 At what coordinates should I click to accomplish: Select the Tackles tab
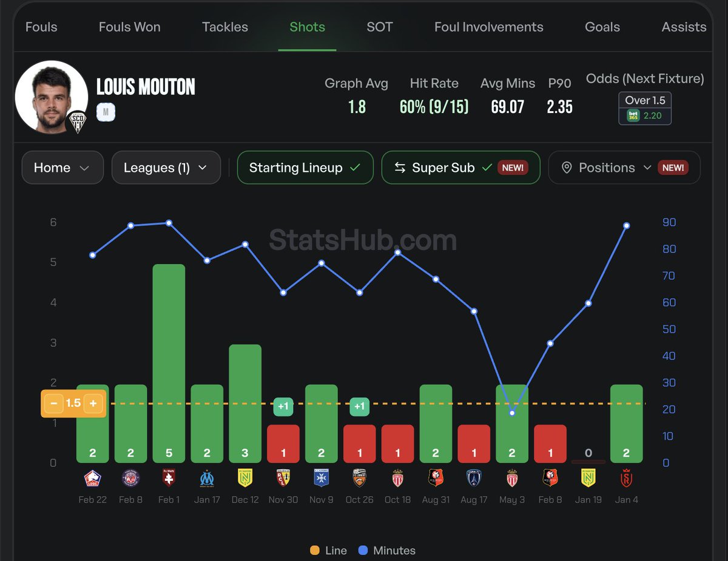coord(225,27)
